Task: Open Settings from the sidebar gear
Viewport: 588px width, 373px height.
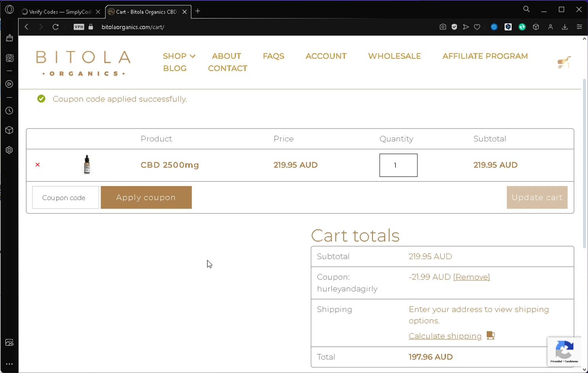Action: [9, 150]
